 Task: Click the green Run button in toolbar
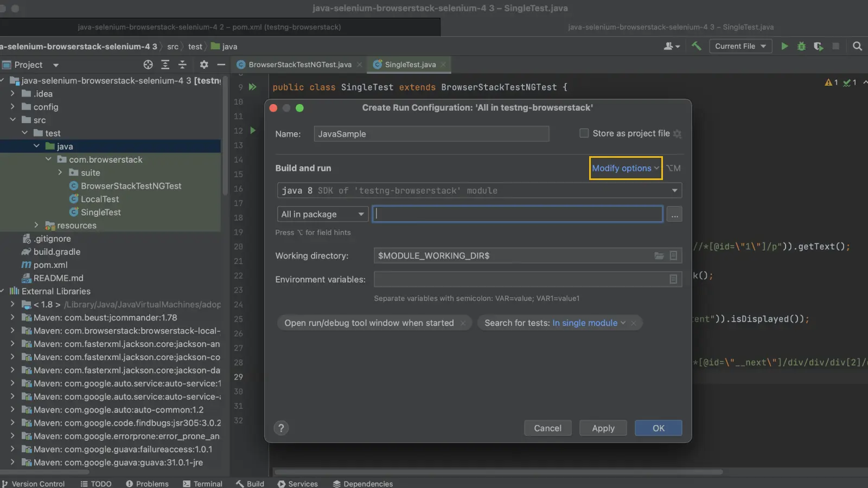coord(784,47)
